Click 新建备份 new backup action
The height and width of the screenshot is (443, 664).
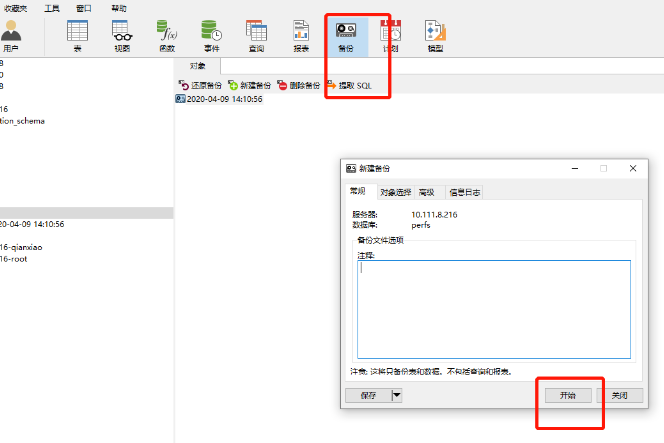(x=249, y=86)
